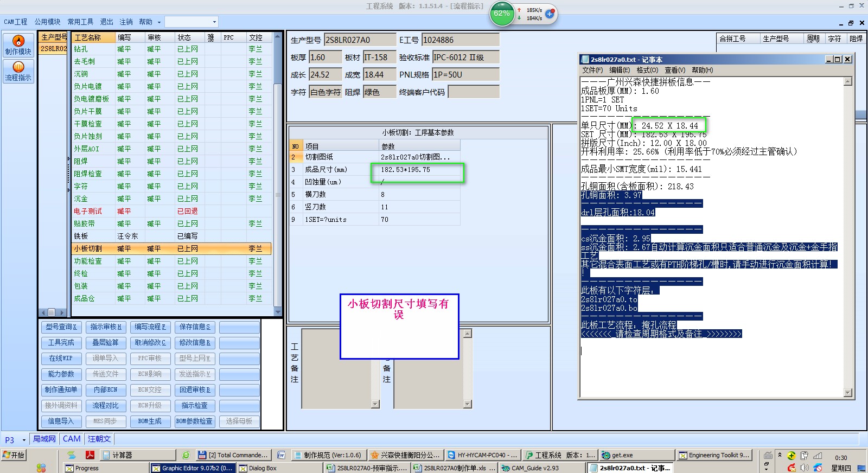Click the 工艺名称 column header
Viewport: 868px width, 473px height.
(94, 37)
